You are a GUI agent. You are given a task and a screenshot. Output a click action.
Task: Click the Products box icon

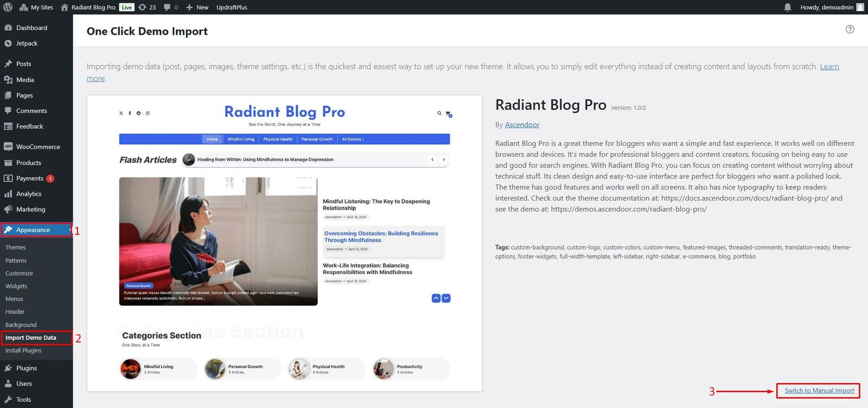click(8, 163)
